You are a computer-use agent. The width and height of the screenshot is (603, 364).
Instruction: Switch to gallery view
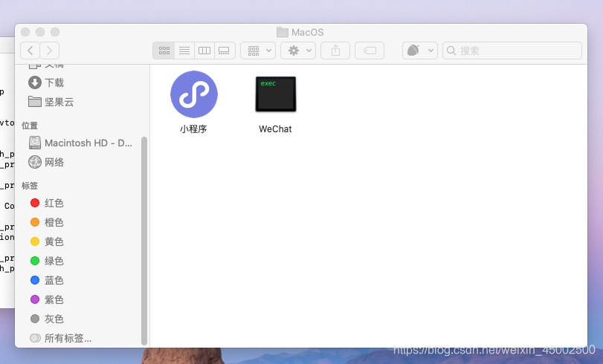click(225, 51)
